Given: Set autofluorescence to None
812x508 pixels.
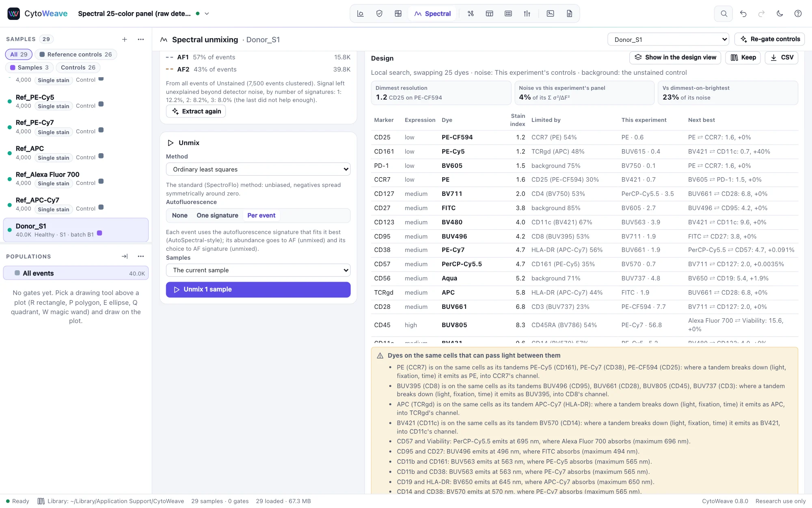Looking at the screenshot, I should 179,215.
